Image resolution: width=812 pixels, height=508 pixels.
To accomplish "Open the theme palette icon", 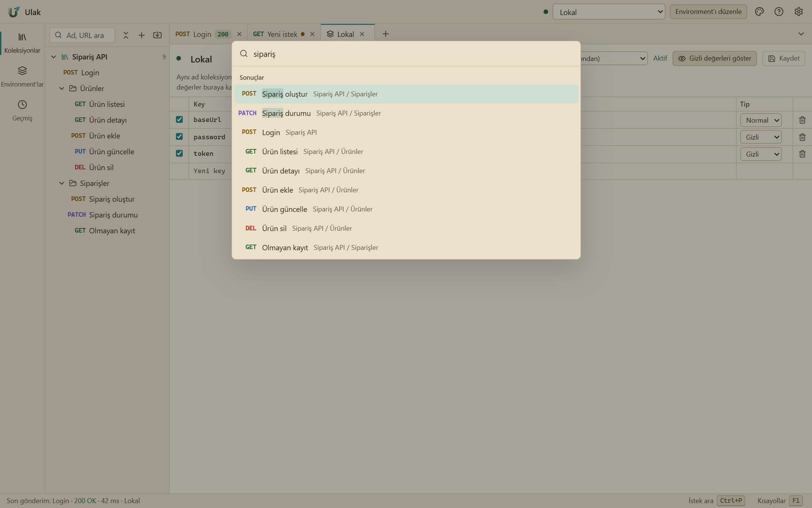I will [x=759, y=12].
